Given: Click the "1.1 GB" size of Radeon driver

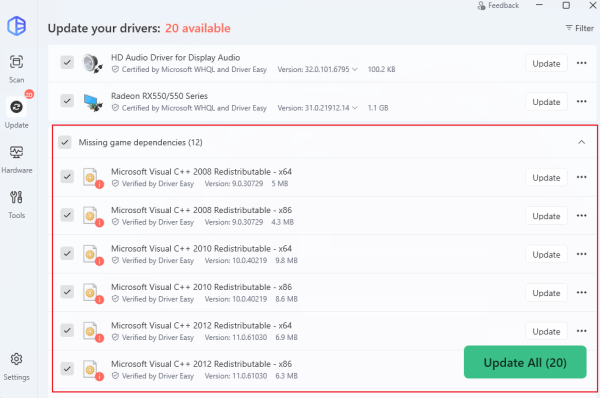Looking at the screenshot, I should [378, 108].
